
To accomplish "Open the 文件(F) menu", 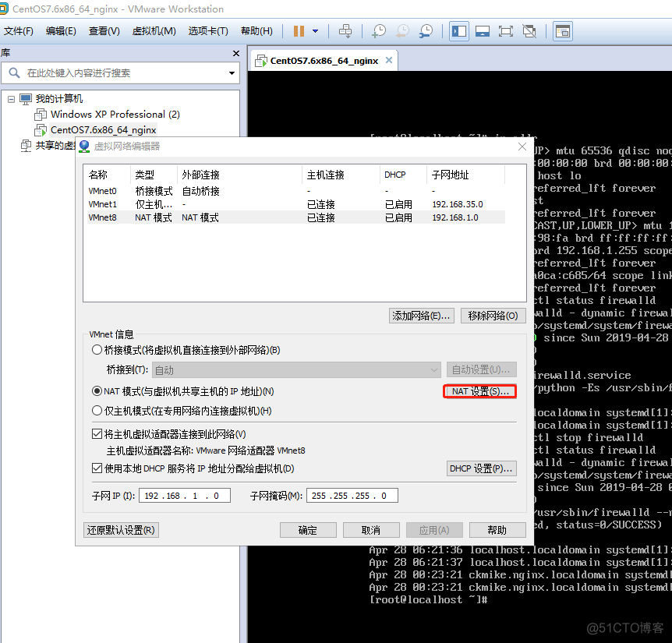I will point(19,31).
